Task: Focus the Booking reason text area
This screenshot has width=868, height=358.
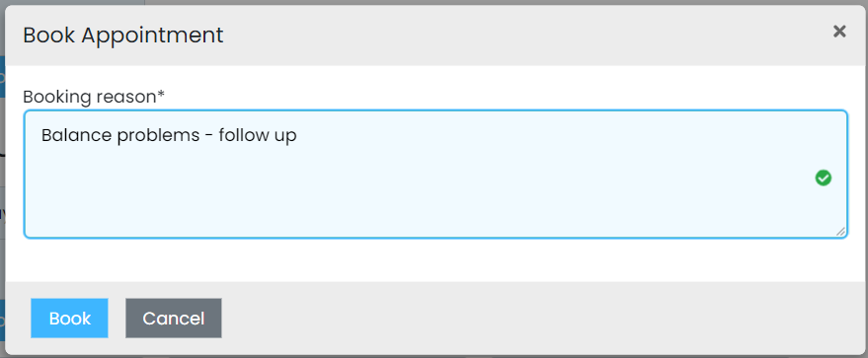Action: pyautogui.click(x=435, y=174)
